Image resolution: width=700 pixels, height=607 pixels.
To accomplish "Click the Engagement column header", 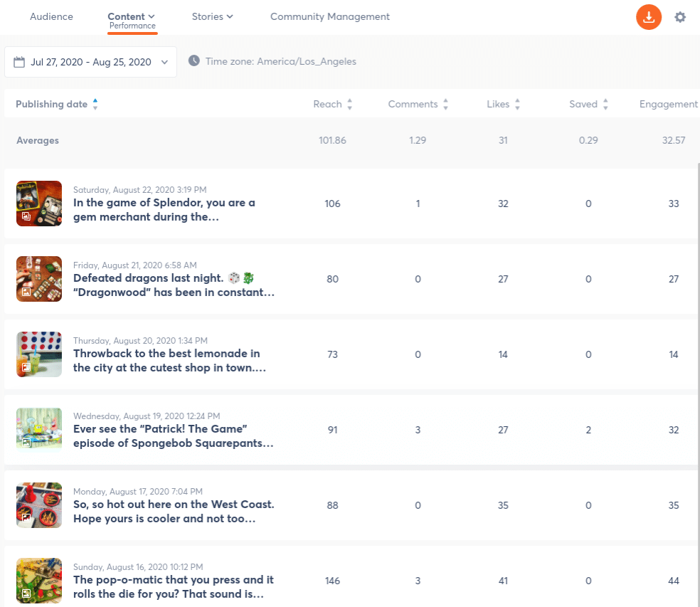I will 668,104.
